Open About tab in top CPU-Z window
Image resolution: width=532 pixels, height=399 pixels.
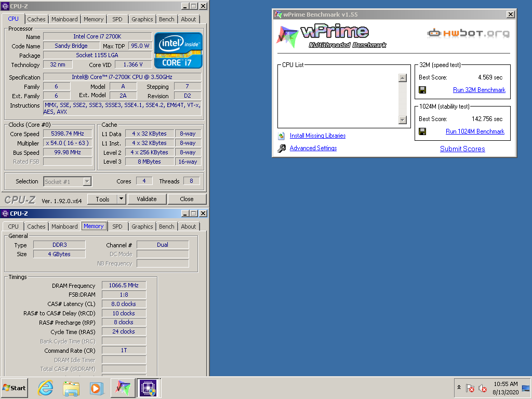(188, 19)
